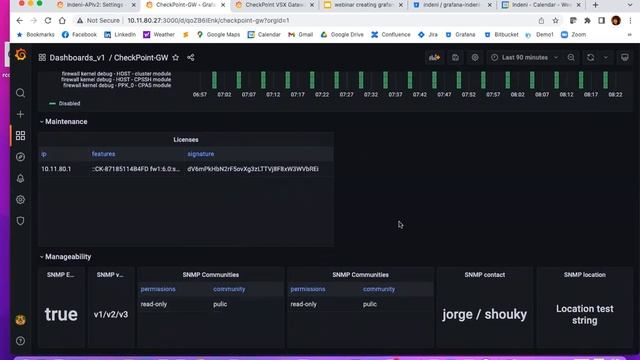
Task: Switch to the Indeni - Calendar tab
Action: point(541,5)
